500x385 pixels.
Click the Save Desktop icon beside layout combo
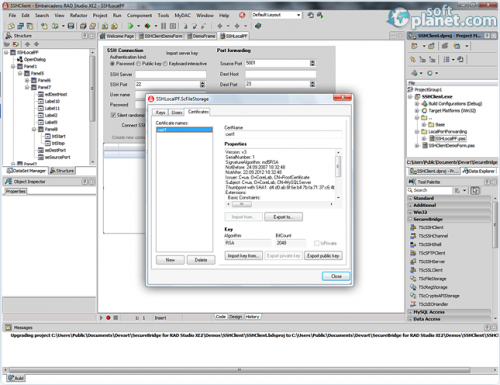click(x=310, y=15)
